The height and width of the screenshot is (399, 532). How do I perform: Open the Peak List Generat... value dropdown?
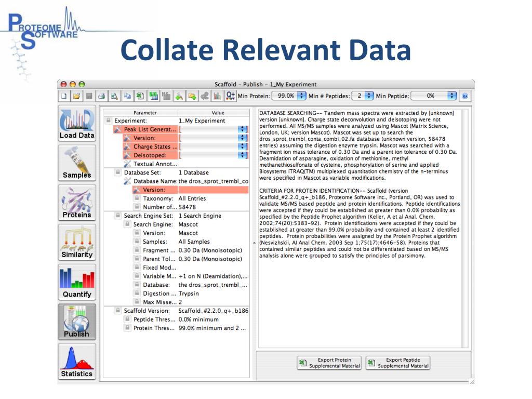214,129
